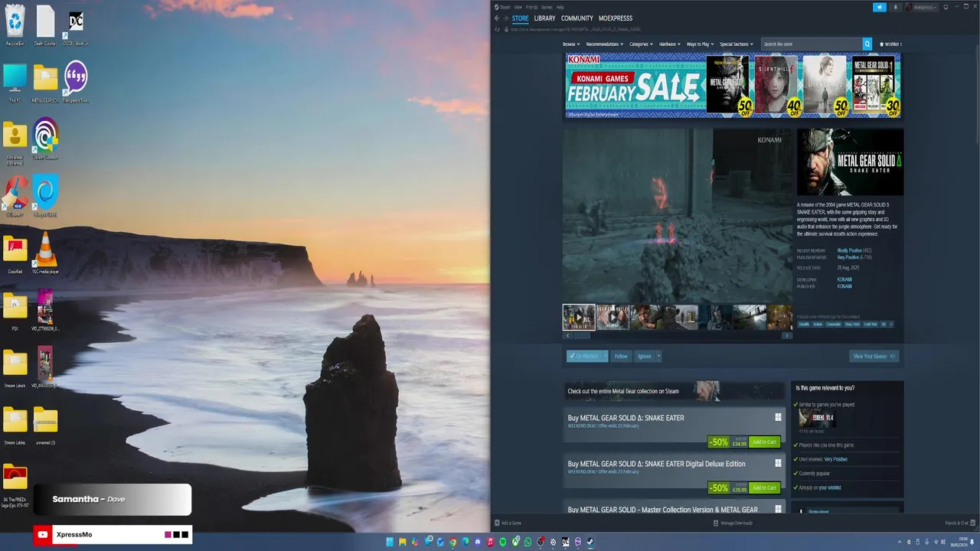Click View Your Queue button
The height and width of the screenshot is (551, 980).
point(874,356)
